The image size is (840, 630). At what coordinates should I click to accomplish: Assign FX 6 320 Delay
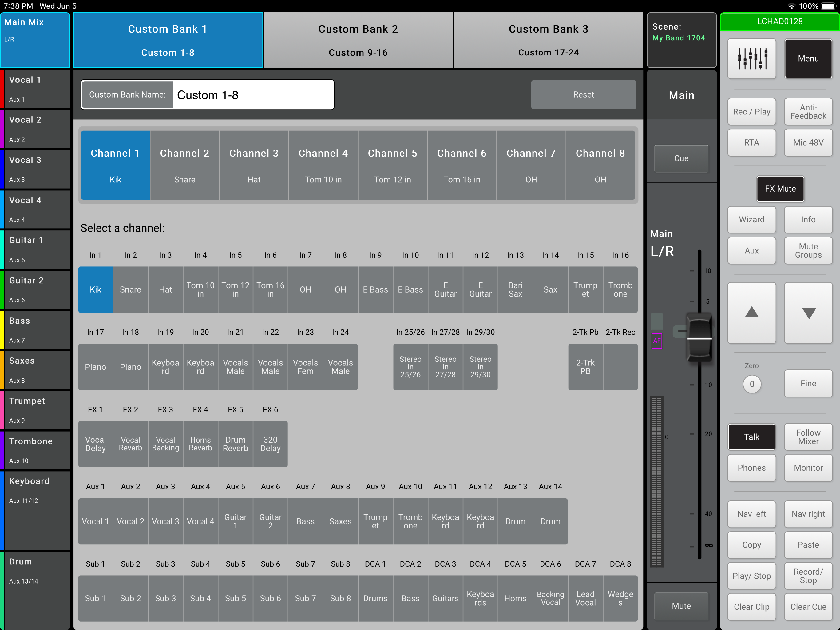coord(270,444)
